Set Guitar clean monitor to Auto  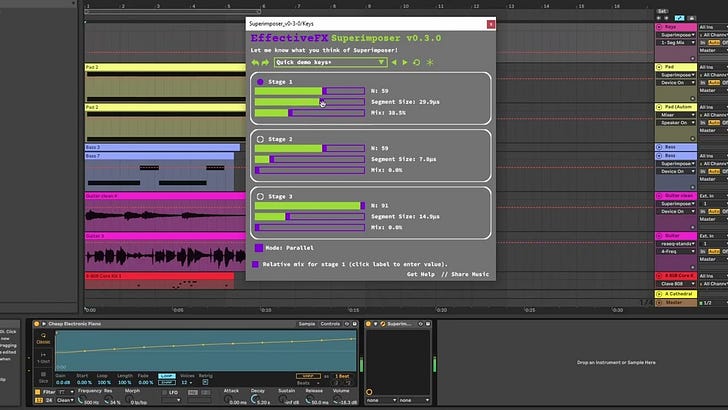click(x=714, y=211)
